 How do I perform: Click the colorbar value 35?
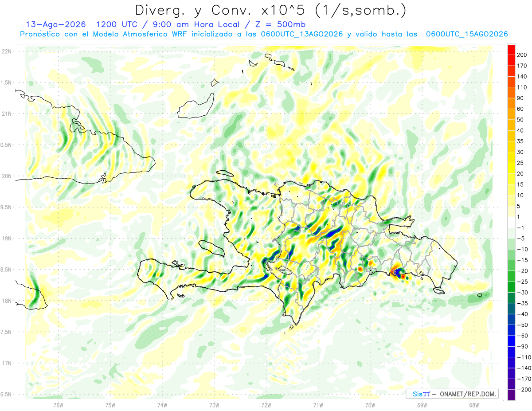520,141
